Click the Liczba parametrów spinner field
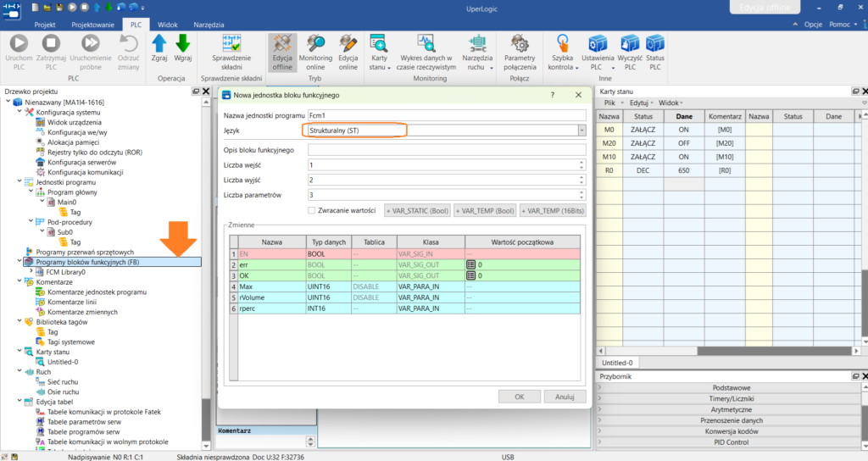This screenshot has width=868, height=461. tap(447, 195)
